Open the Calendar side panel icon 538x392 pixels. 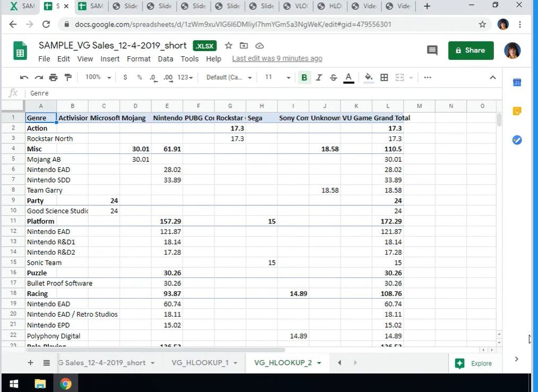(x=517, y=82)
